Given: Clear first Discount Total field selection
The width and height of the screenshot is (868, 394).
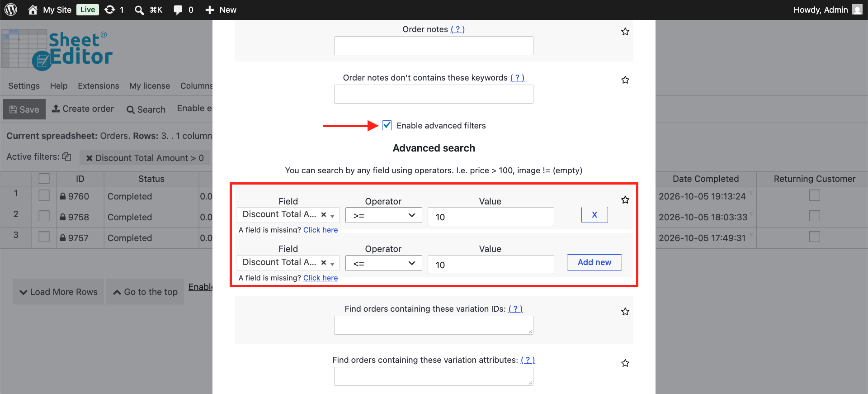Looking at the screenshot, I should pyautogui.click(x=324, y=214).
